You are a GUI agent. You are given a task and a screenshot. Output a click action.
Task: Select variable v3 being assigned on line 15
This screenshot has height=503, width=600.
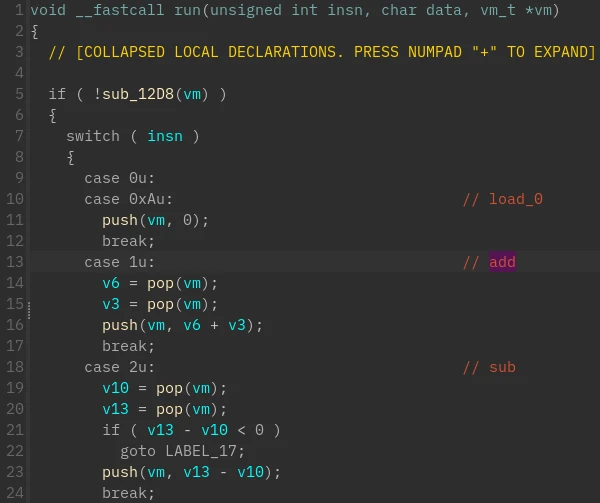[x=111, y=304]
